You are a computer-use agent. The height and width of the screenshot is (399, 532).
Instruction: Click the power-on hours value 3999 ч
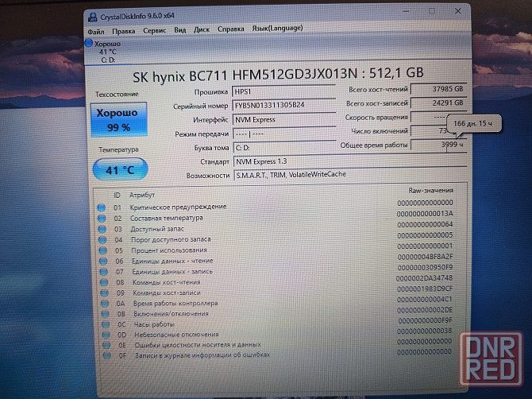click(438, 145)
